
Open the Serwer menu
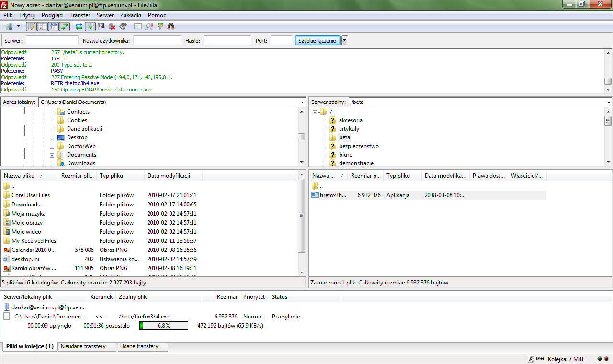click(x=105, y=15)
